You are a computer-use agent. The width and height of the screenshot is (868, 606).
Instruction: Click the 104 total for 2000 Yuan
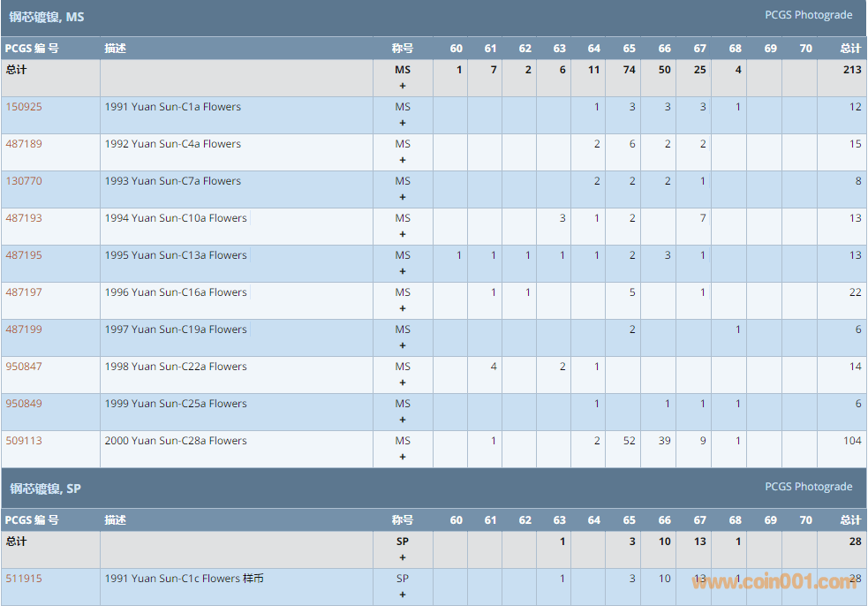pos(852,441)
